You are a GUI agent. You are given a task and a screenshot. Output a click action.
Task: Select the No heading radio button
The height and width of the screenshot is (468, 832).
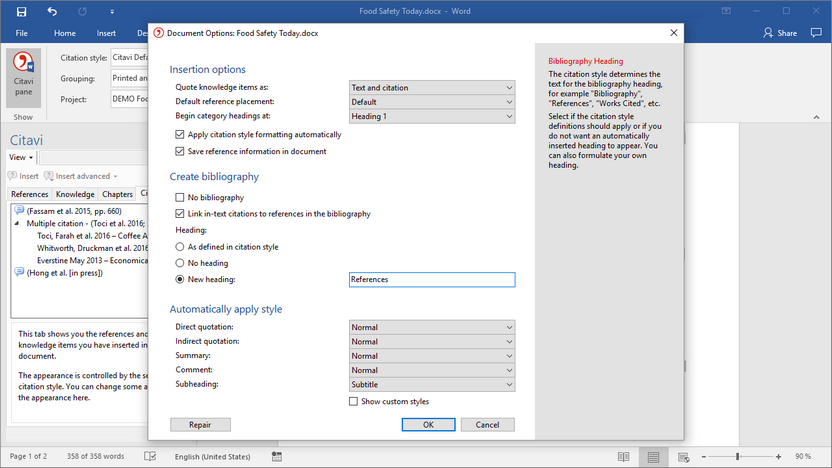point(179,263)
